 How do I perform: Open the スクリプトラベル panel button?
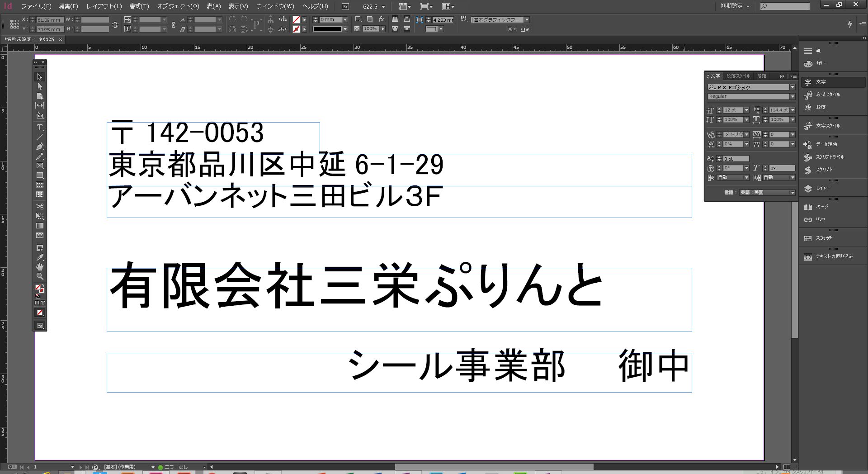pyautogui.click(x=833, y=157)
